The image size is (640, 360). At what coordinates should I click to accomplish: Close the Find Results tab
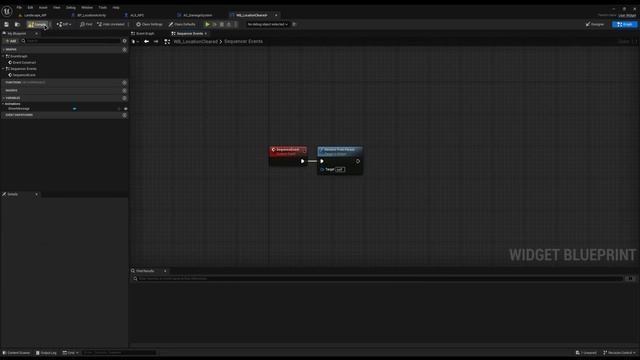(165, 271)
